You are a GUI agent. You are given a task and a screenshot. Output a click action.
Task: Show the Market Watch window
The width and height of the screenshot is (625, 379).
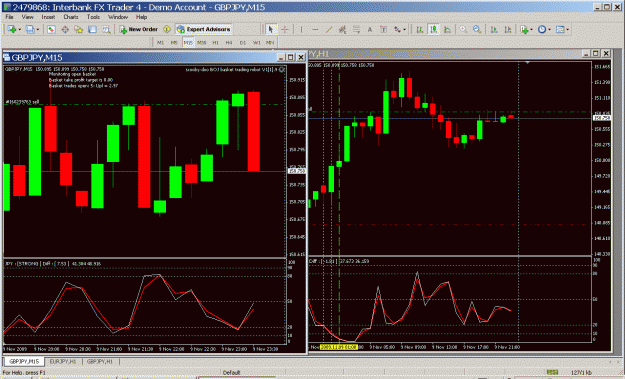point(51,29)
